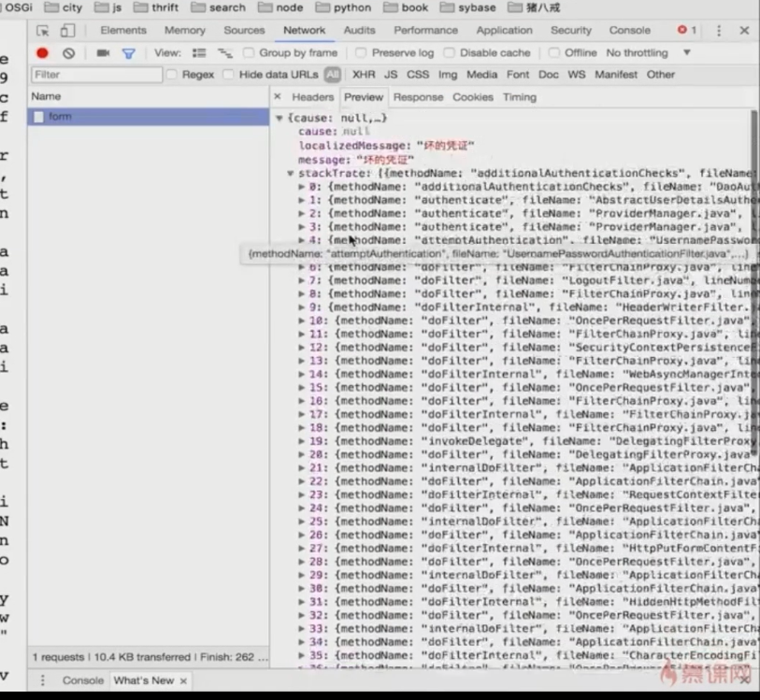Filter requests by Img type
The height and width of the screenshot is (700, 760).
[x=448, y=75]
